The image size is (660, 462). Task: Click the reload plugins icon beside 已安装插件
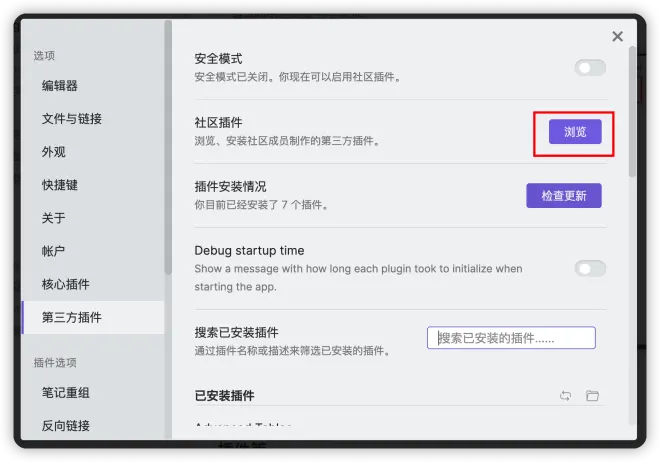pos(565,396)
